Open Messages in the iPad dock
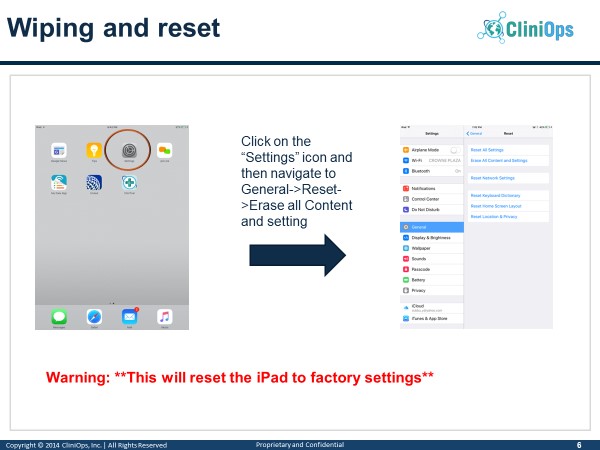The height and width of the screenshot is (450, 600). pos(59,317)
